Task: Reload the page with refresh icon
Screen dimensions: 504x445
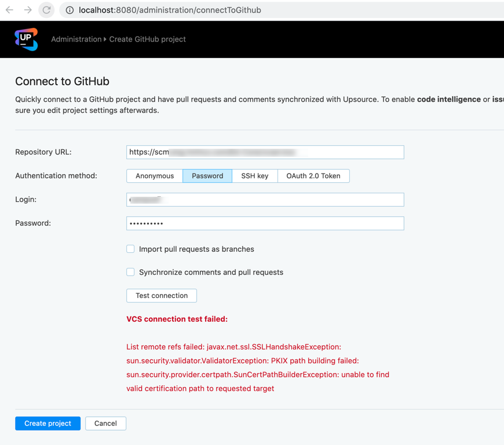Action: (46, 10)
